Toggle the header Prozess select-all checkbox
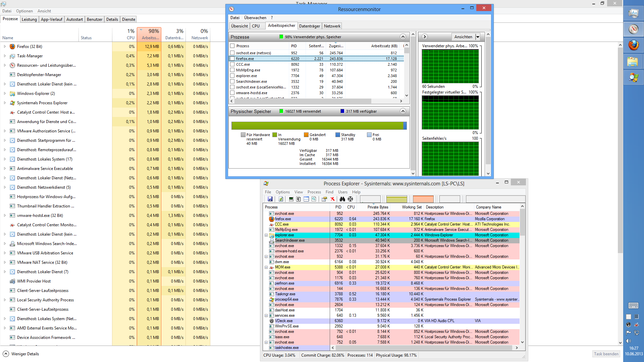This screenshot has width=644, height=362. (232, 46)
